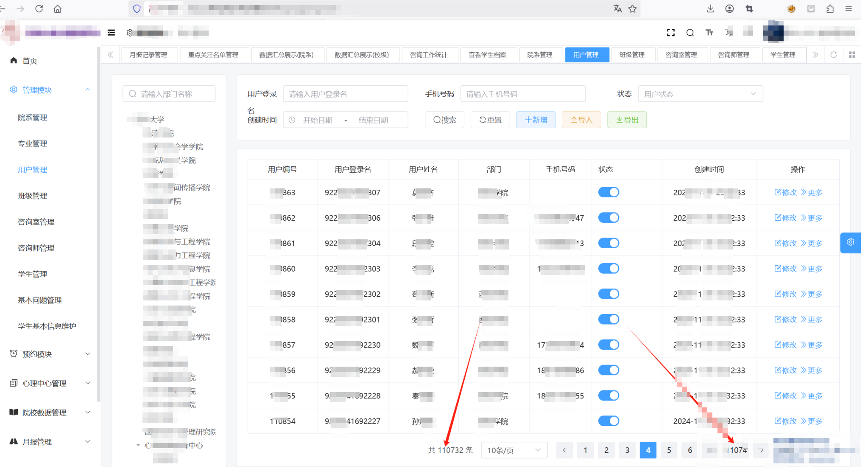Click the 请输入手机号码 input field
This screenshot has height=474, width=868.
(x=522, y=94)
